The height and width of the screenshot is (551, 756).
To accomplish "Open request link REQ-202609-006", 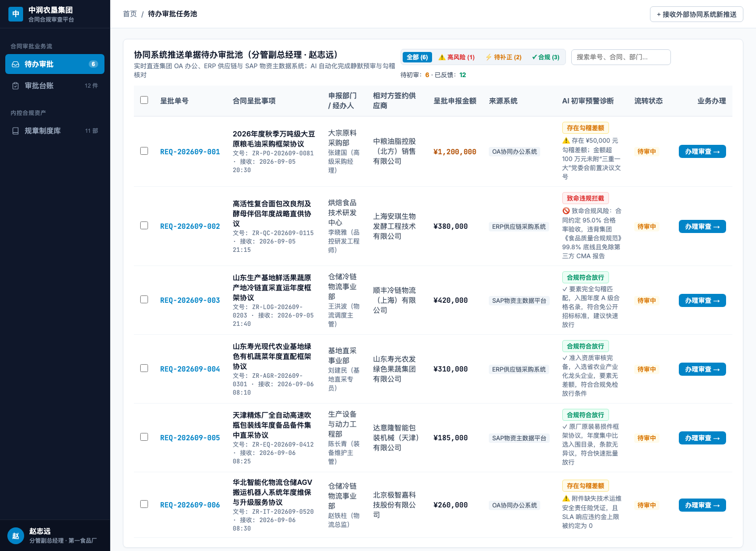I will (x=190, y=505).
